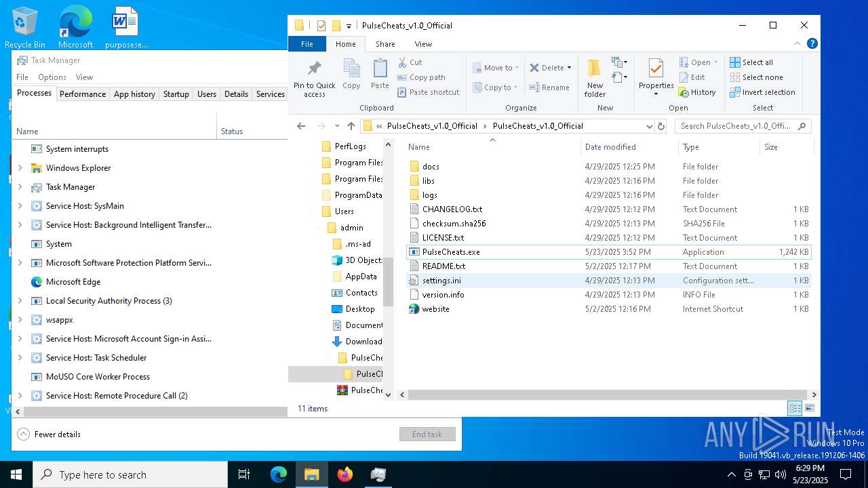
Task: Open the Explorer File tab
Action: [307, 44]
